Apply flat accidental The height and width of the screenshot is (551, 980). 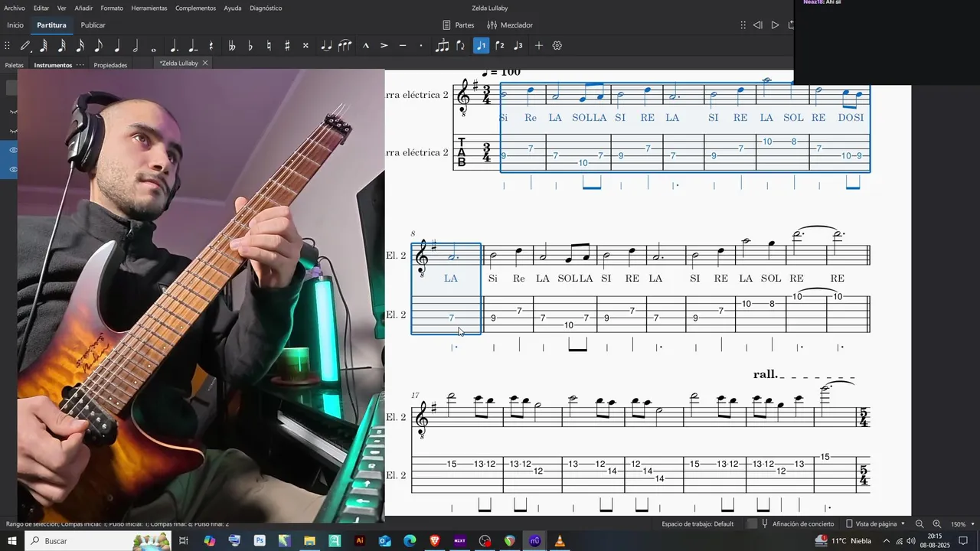[x=250, y=46]
